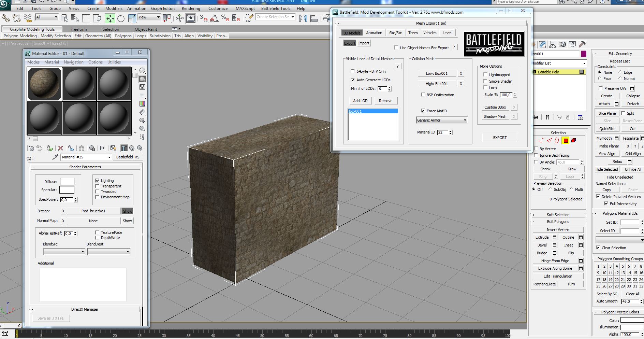Click the Battlefield_RS material type button
This screenshot has width=644, height=339.
pos(128,157)
